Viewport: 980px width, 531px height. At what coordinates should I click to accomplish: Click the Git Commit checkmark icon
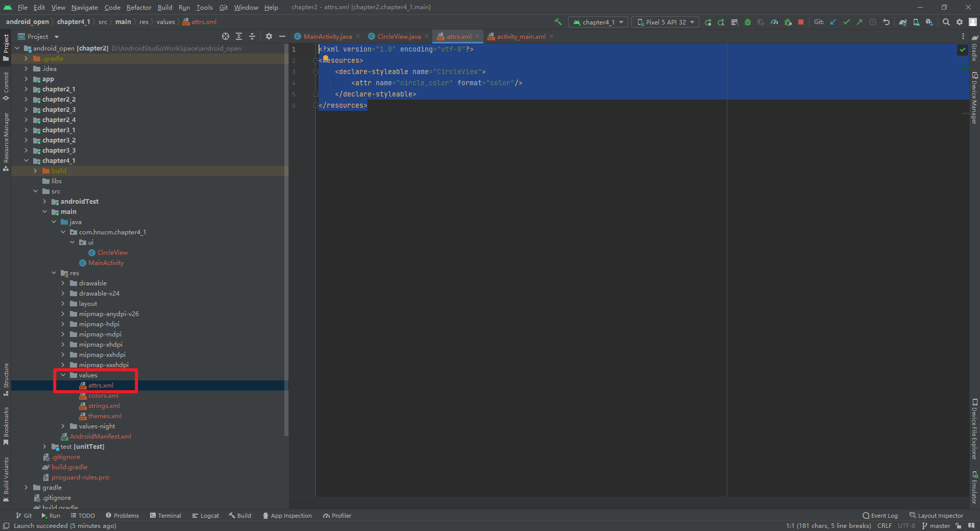(846, 22)
